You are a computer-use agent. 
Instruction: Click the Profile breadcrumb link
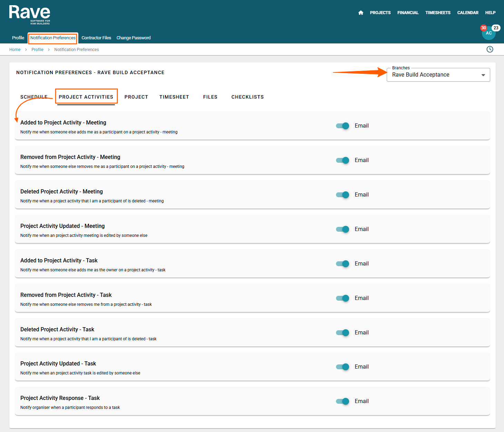[x=37, y=50]
